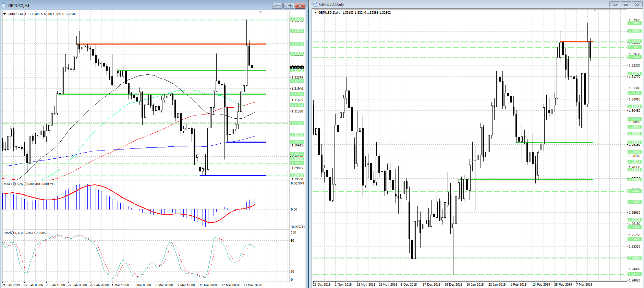644x288 pixels.
Task: Select the green line at 1.32425 on H4 chart
Action: [192, 71]
